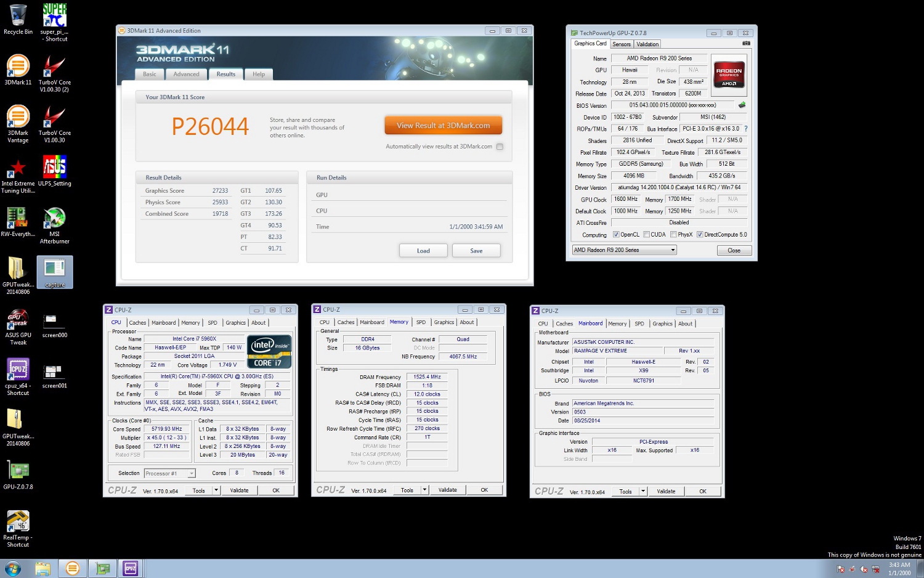The image size is (924, 578).
Task: Select the TurboV Core V1.00.30 (2) icon
Action: [x=54, y=73]
